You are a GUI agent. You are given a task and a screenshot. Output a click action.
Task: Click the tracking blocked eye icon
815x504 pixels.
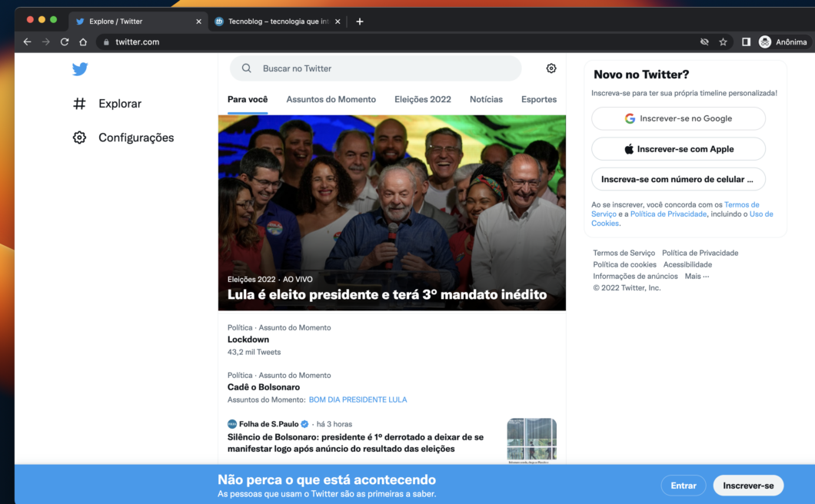click(x=704, y=41)
